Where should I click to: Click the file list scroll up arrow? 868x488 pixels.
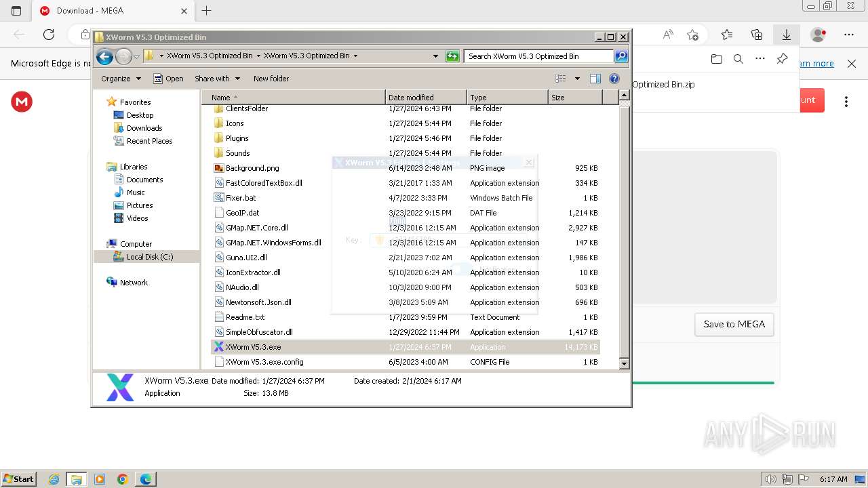click(625, 96)
